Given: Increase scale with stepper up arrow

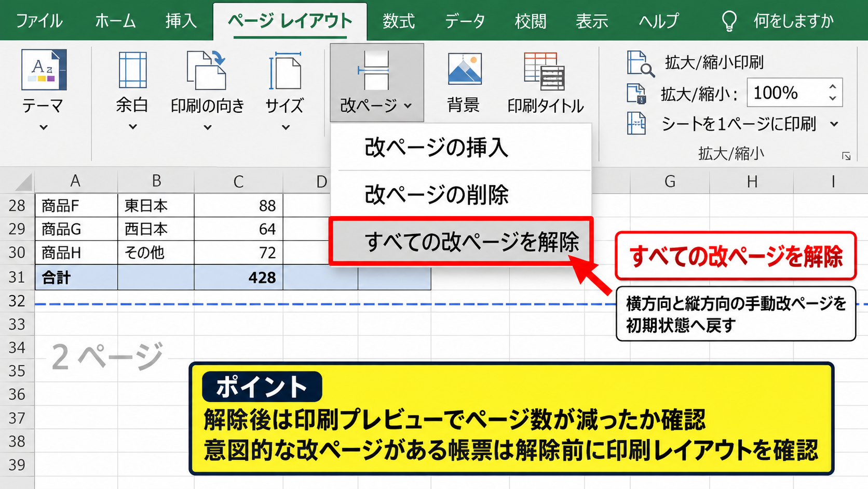Looking at the screenshot, I should pyautogui.click(x=833, y=87).
